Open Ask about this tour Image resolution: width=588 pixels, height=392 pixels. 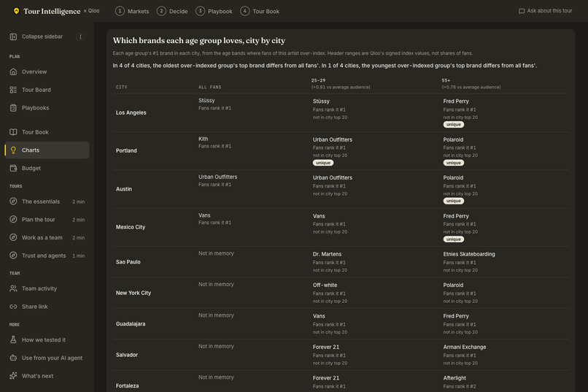(545, 11)
